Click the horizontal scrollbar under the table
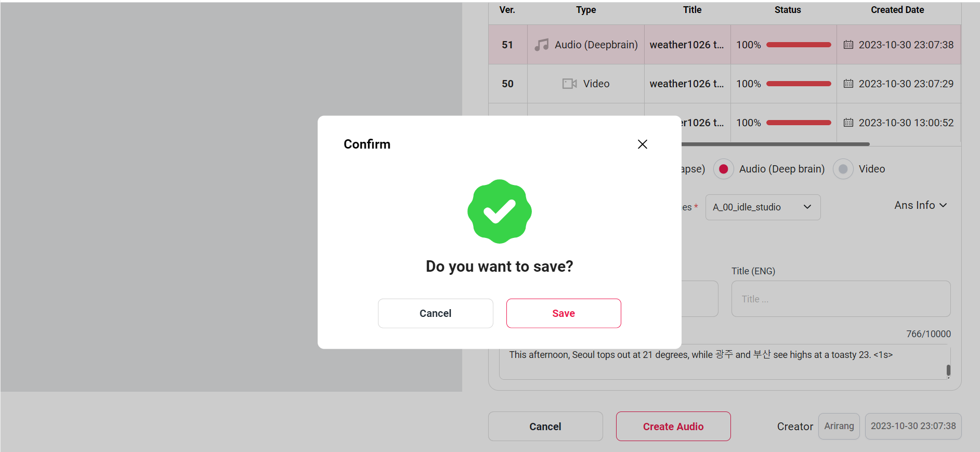 (x=775, y=144)
